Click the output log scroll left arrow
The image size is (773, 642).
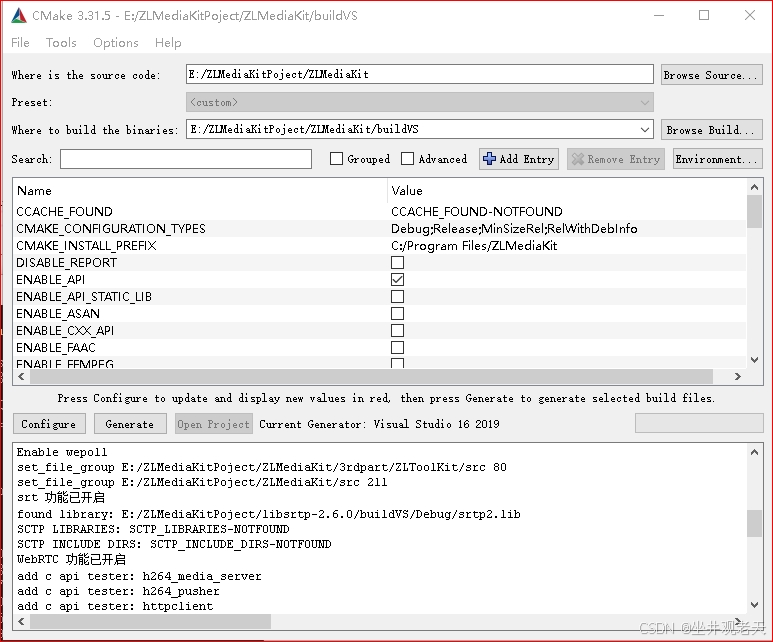[x=21, y=621]
